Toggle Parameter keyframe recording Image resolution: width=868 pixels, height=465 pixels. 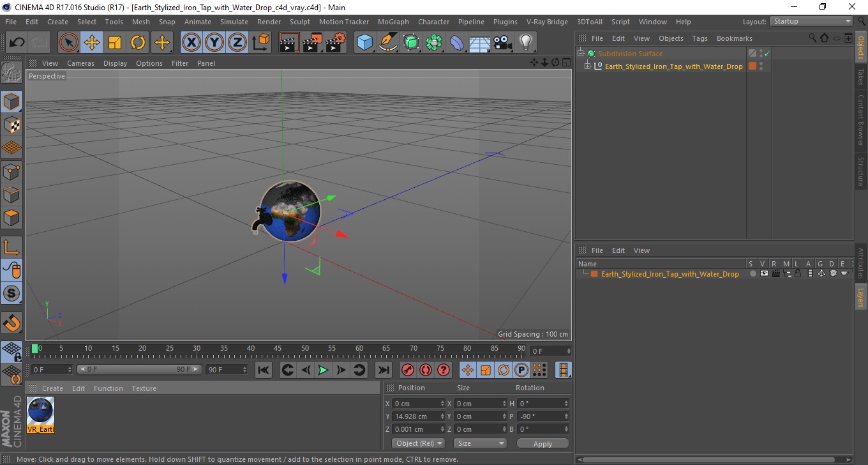pos(521,370)
